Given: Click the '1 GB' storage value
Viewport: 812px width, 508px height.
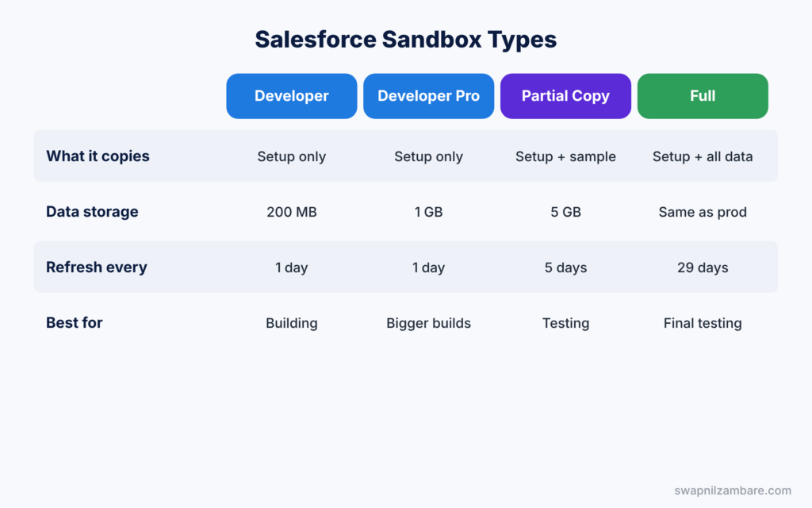Looking at the screenshot, I should [429, 212].
